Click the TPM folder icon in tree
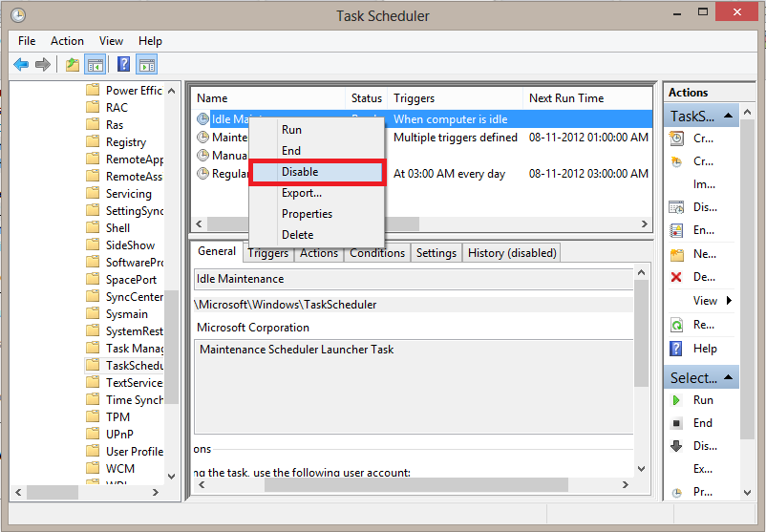This screenshot has height=532, width=766. (93, 417)
